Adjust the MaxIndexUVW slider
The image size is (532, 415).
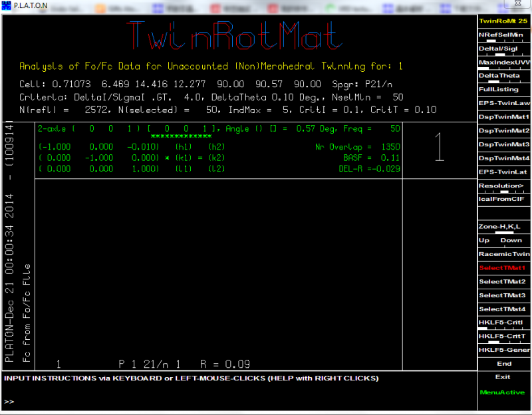tap(503, 63)
